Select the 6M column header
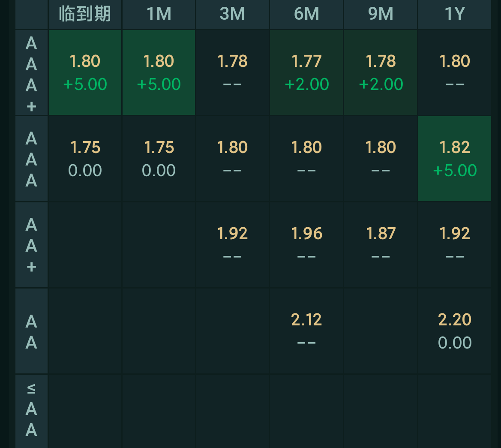This screenshot has height=448, width=501. coord(306,14)
